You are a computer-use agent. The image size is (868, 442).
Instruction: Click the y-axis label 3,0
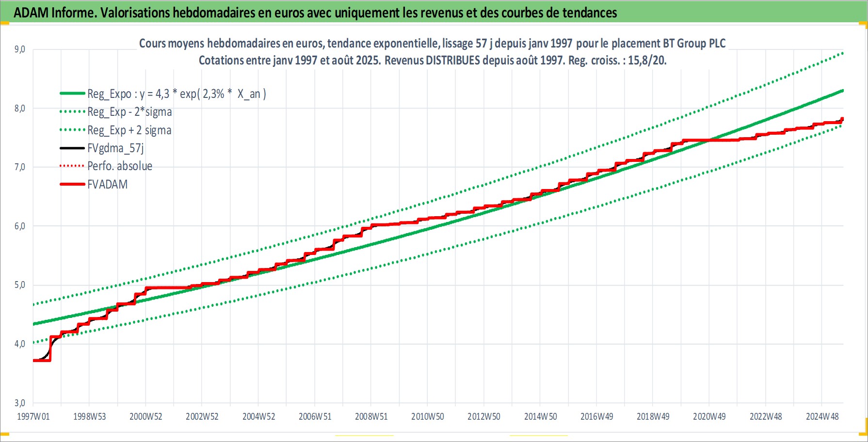click(x=20, y=403)
